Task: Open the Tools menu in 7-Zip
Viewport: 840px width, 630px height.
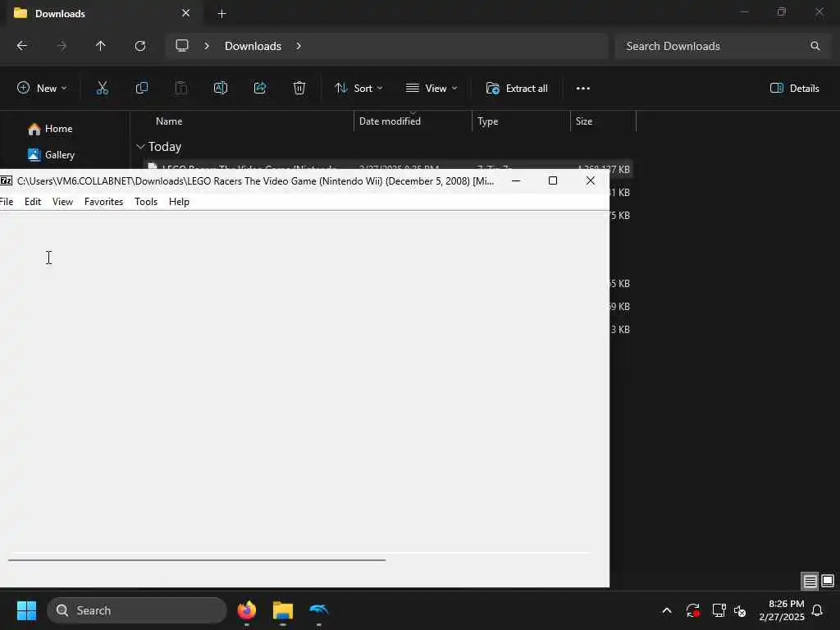Action: coord(146,202)
